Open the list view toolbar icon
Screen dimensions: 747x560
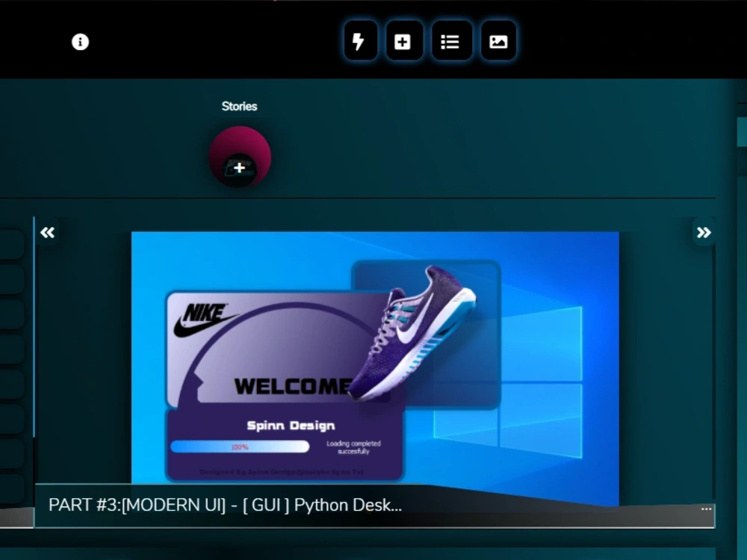tap(451, 41)
